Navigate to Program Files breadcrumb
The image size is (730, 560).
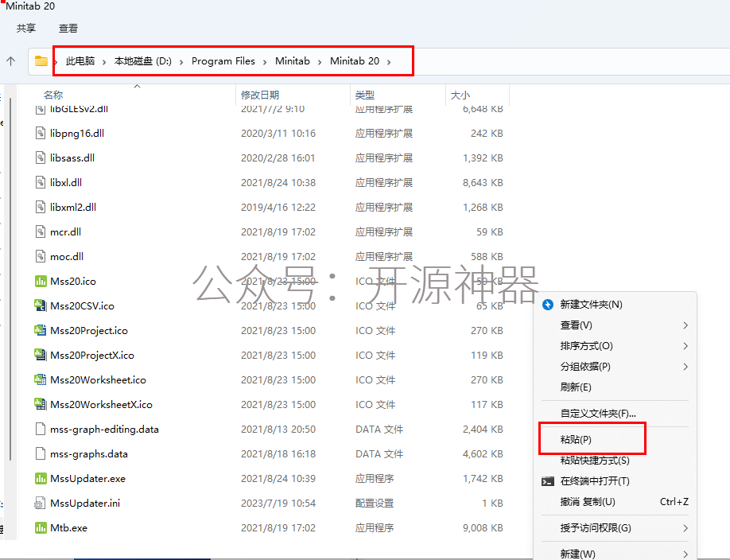point(223,61)
